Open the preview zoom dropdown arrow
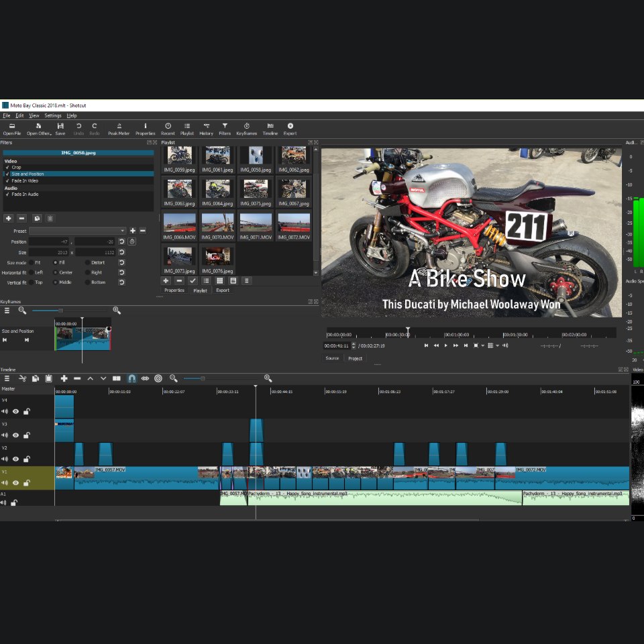Viewport: 644px width, 644px height. point(482,345)
